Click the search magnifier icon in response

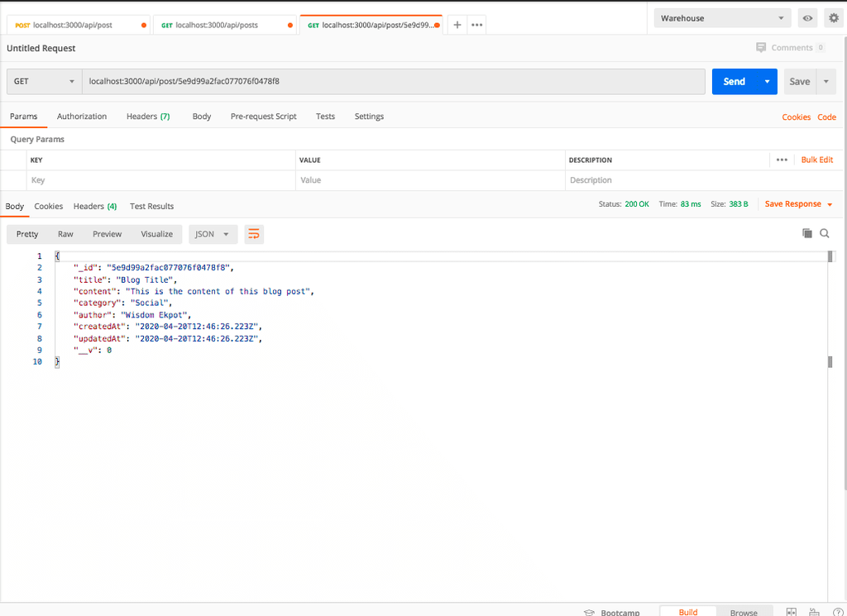click(825, 234)
